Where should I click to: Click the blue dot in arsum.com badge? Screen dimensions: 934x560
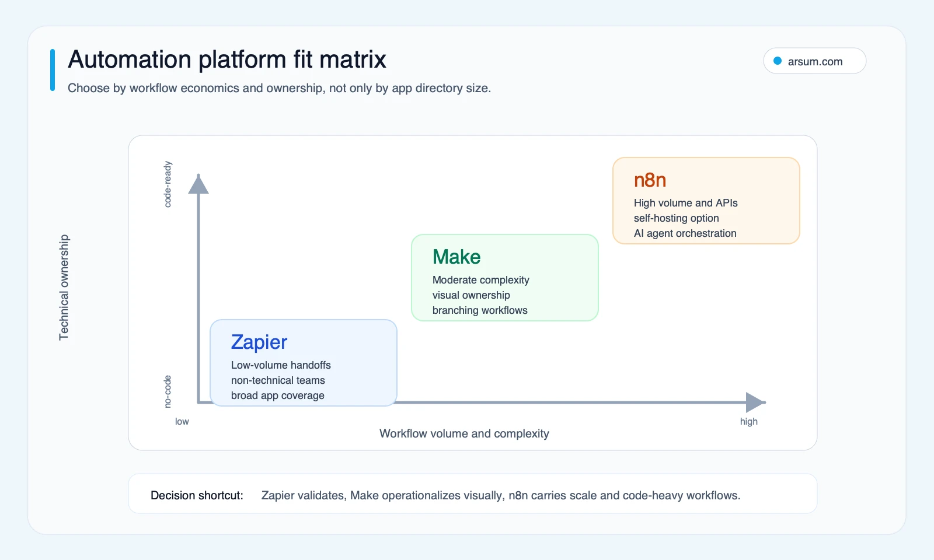point(778,61)
